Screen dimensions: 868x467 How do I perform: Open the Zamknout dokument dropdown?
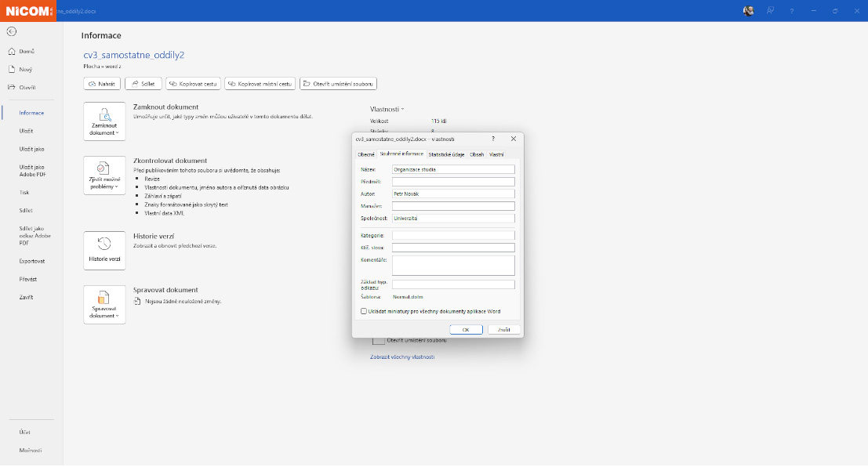coord(104,121)
